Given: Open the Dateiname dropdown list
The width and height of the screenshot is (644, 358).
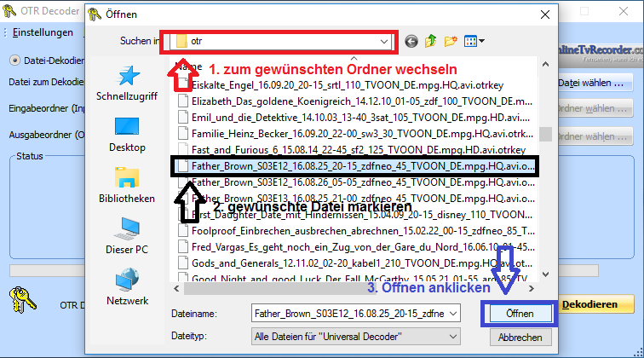Looking at the screenshot, I should [457, 314].
